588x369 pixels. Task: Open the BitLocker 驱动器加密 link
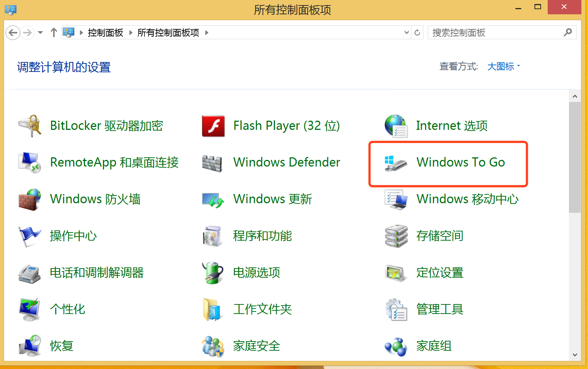pos(107,126)
